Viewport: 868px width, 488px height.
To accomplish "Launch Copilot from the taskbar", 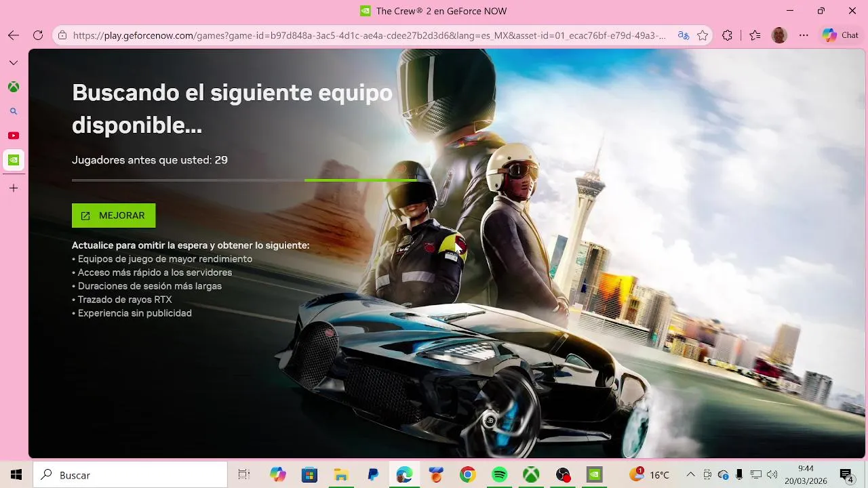I will [x=277, y=475].
